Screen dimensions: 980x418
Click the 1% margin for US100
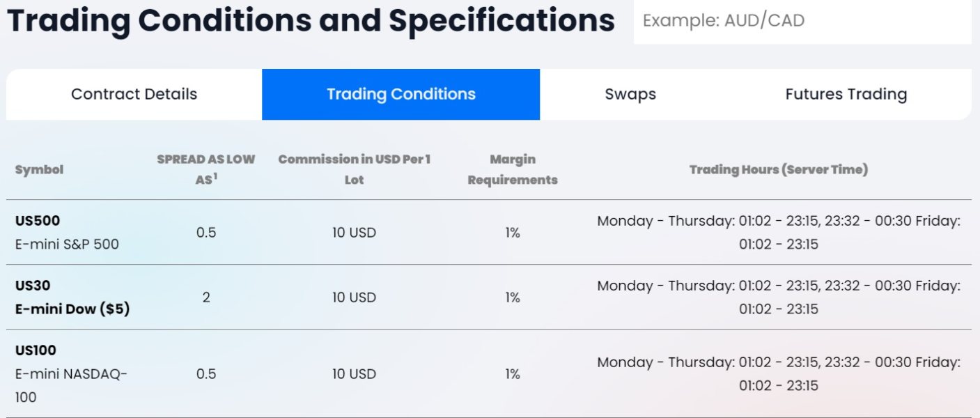pos(513,374)
